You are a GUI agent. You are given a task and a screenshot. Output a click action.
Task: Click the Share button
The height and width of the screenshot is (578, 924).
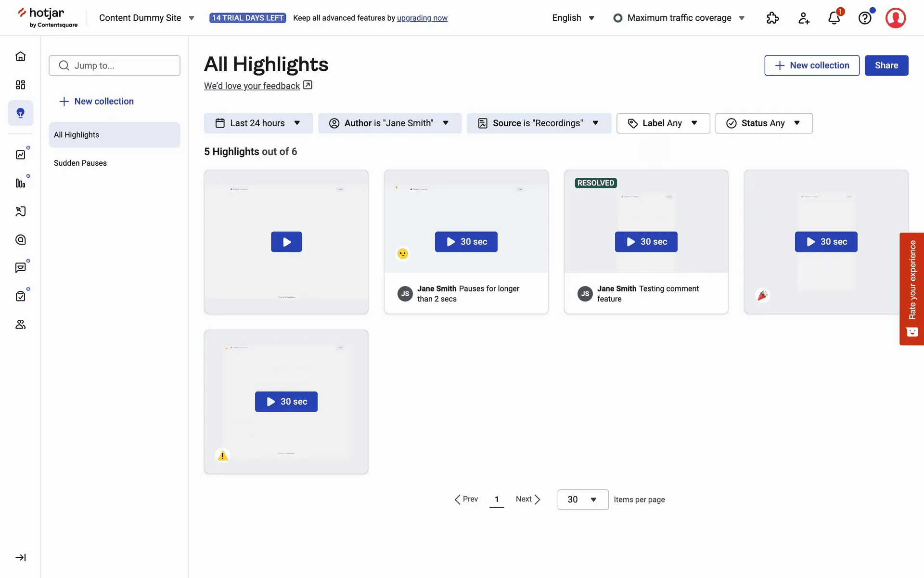point(886,66)
